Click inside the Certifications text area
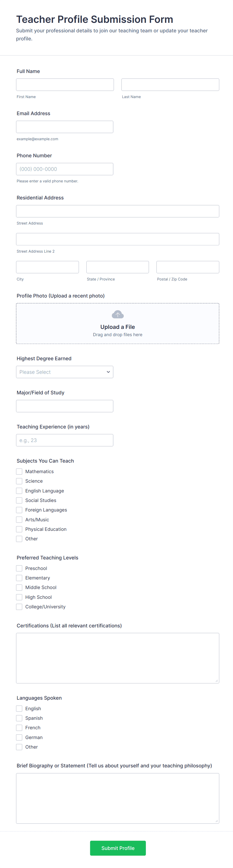The image size is (233, 868). coord(118,658)
